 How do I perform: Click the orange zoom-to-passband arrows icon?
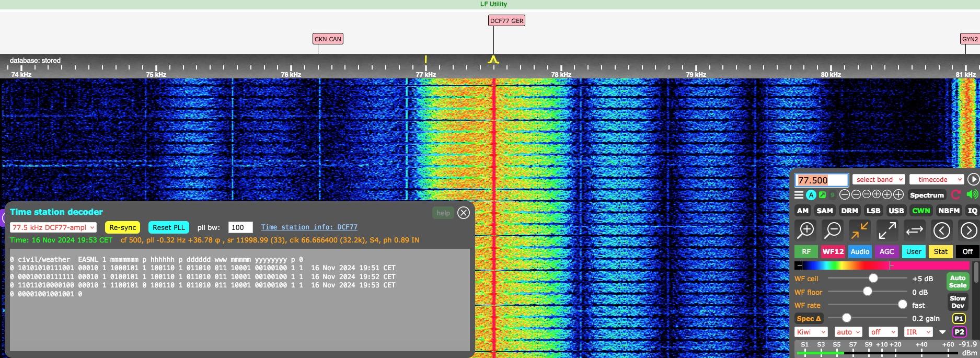[859, 230]
